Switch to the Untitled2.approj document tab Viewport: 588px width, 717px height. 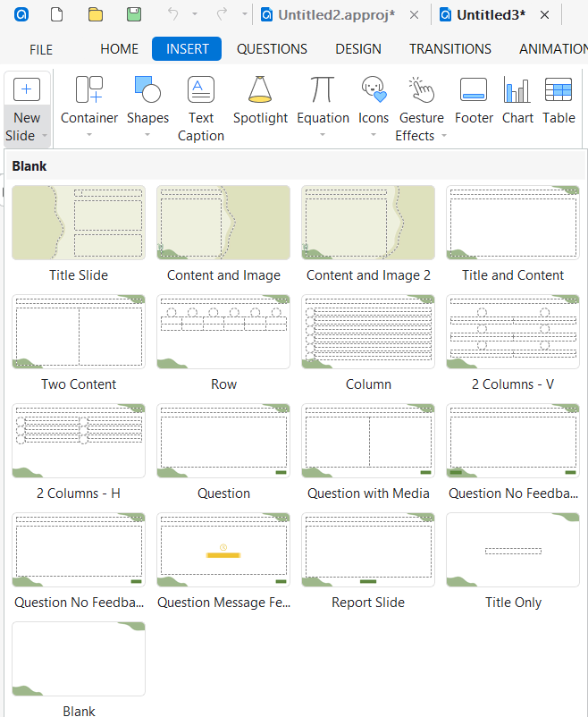tap(336, 15)
